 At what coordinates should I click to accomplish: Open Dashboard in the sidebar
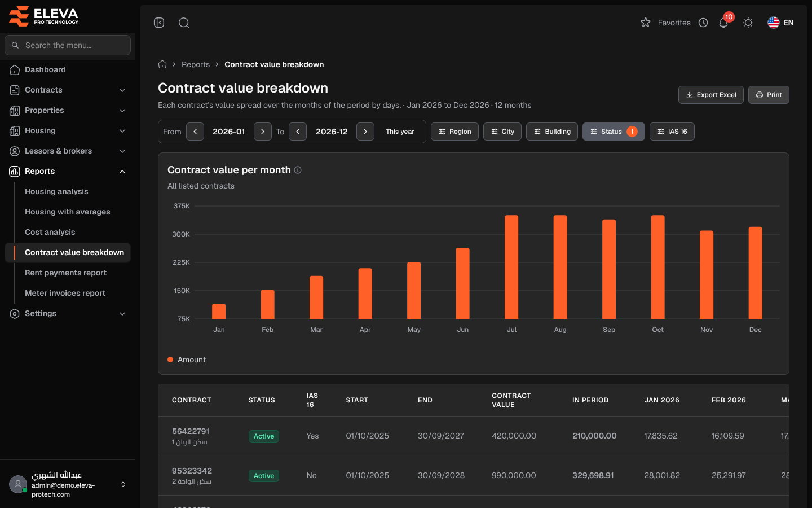[x=68, y=69]
